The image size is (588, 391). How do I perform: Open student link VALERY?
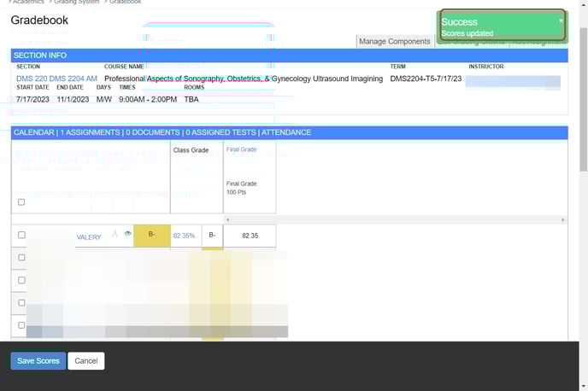(x=89, y=237)
